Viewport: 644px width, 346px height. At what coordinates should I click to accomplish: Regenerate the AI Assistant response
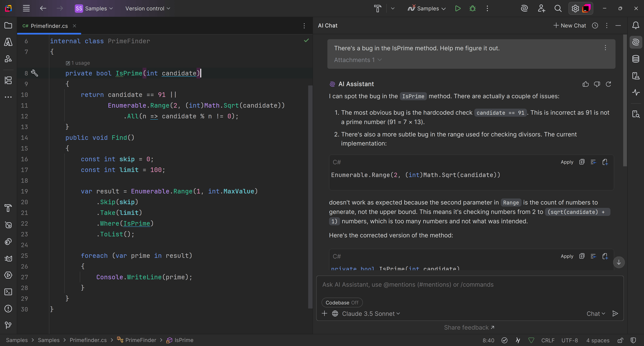608,84
